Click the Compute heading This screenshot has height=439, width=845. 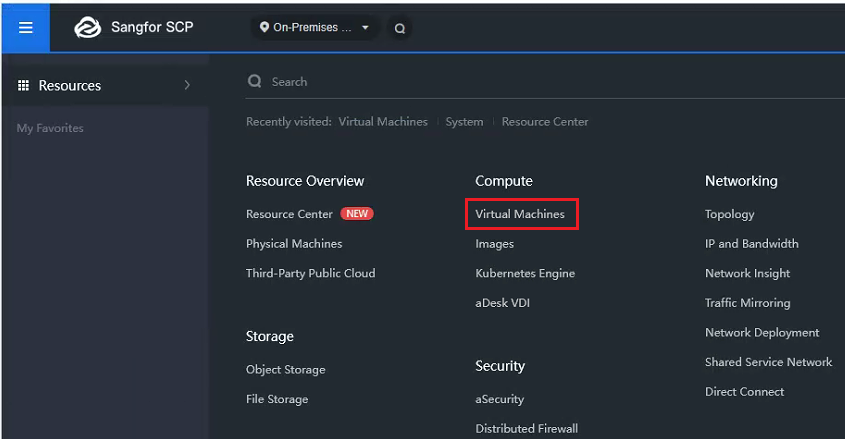tap(504, 182)
